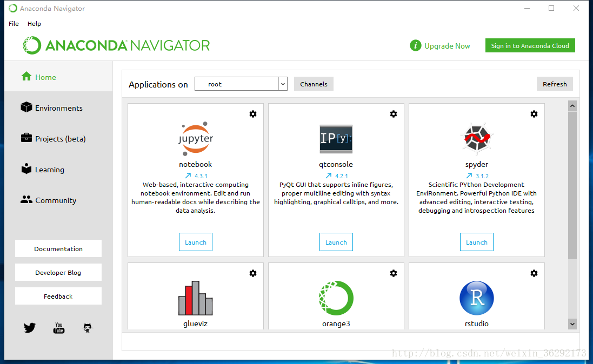
Task: Click the Channels button
Action: (x=314, y=84)
